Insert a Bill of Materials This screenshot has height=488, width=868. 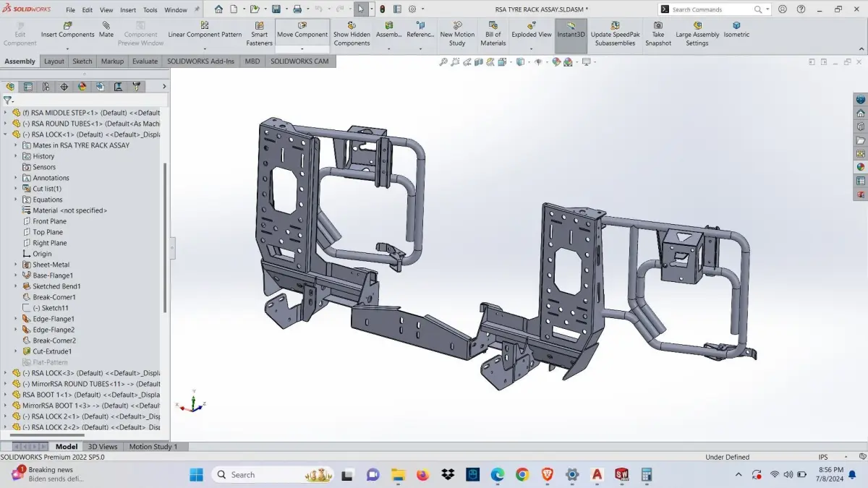pos(493,34)
